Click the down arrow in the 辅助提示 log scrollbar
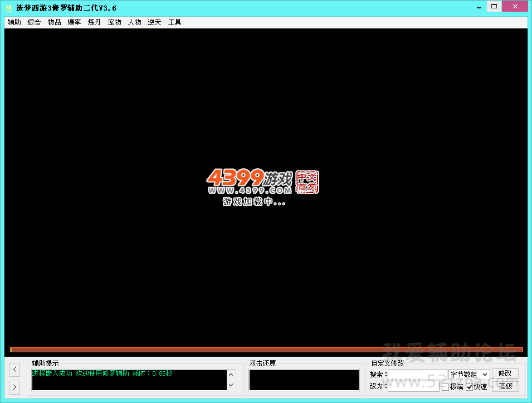 pyautogui.click(x=231, y=385)
